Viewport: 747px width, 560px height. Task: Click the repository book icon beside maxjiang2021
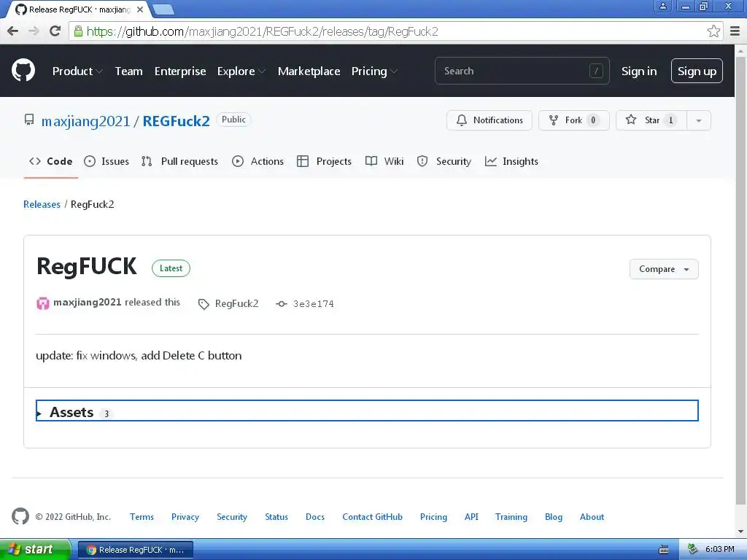click(x=29, y=120)
